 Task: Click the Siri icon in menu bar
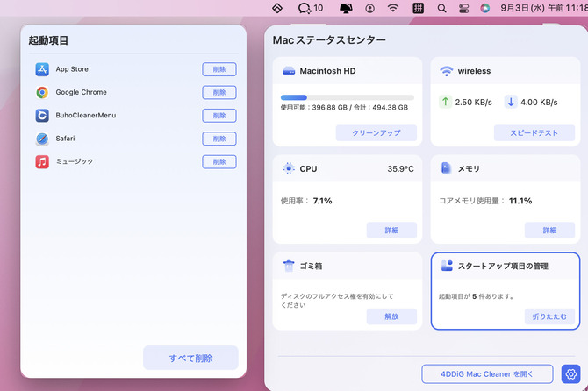(484, 8)
